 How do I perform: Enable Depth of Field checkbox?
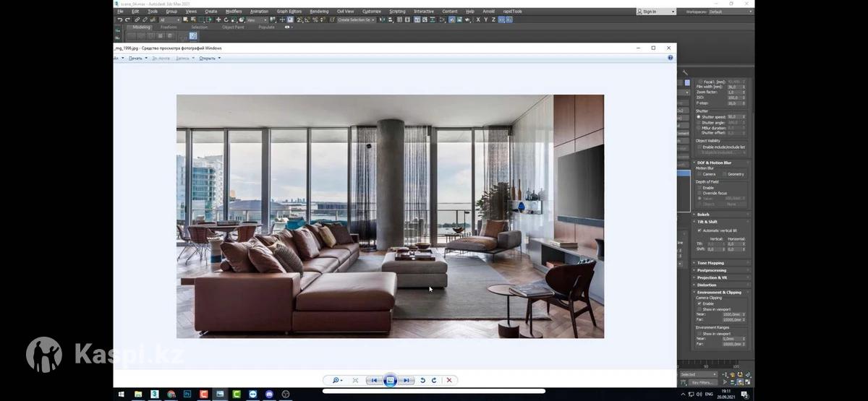pyautogui.click(x=699, y=187)
